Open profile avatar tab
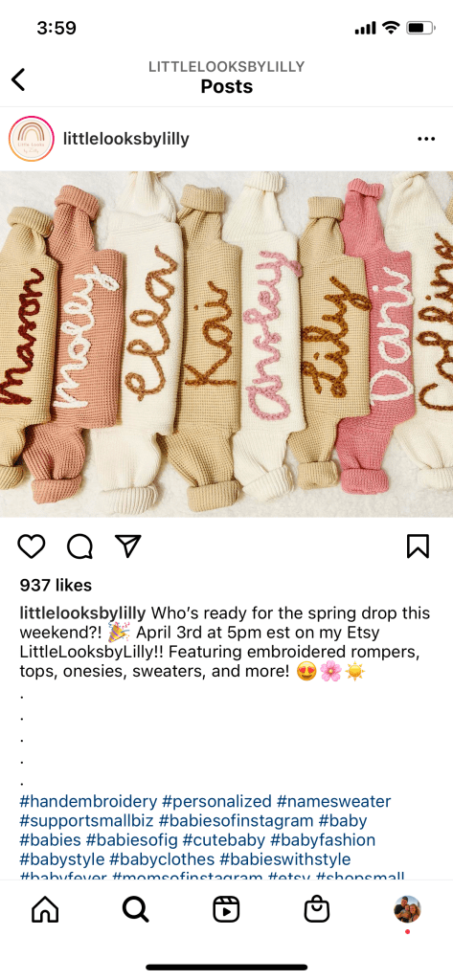453x980 pixels. pyautogui.click(x=407, y=909)
